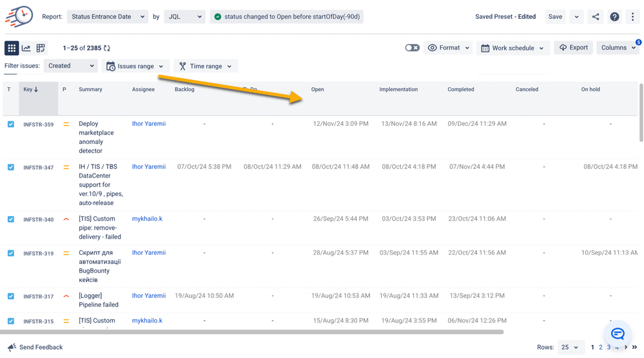Click the Export button
Screen dimensions: 644x358
573,48
